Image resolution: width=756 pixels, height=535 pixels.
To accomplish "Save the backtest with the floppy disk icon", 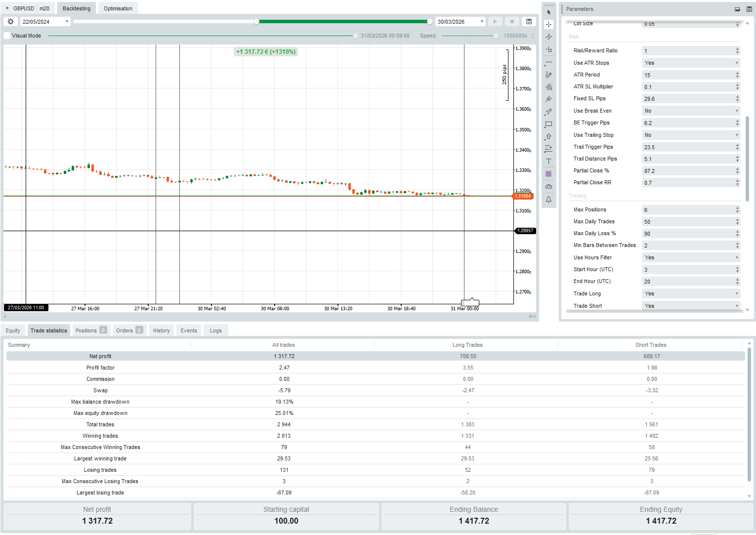I will point(528,21).
